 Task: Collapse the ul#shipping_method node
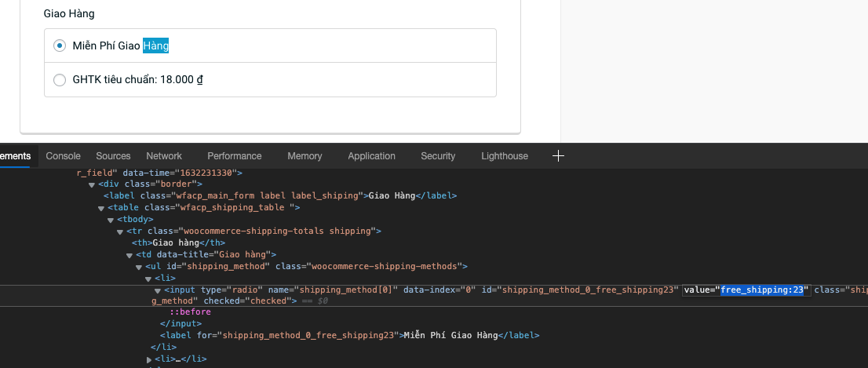coord(139,267)
